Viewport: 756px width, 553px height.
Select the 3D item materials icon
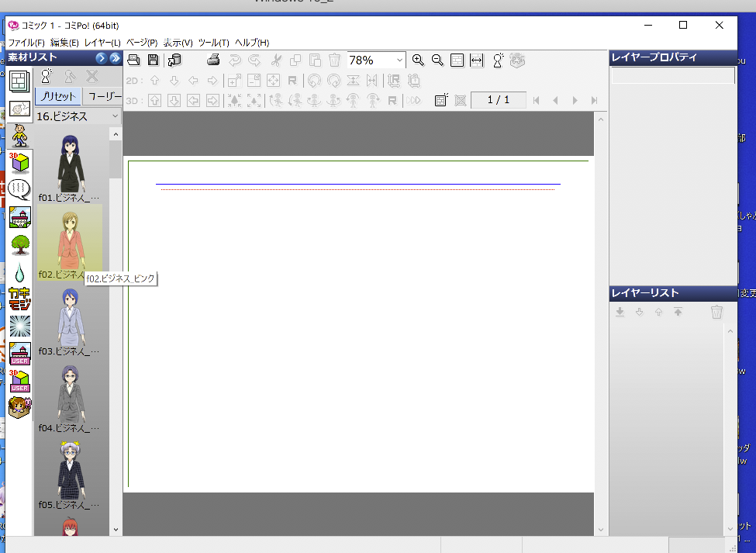(x=19, y=162)
